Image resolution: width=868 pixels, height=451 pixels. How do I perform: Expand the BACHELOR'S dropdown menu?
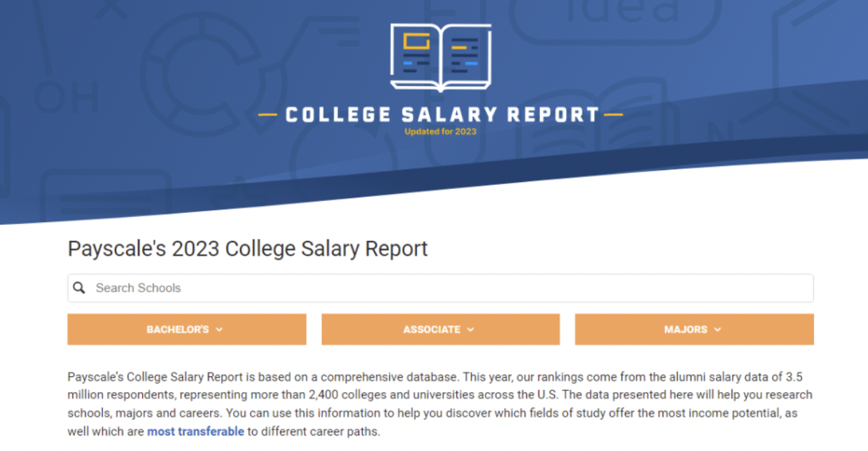[186, 330]
